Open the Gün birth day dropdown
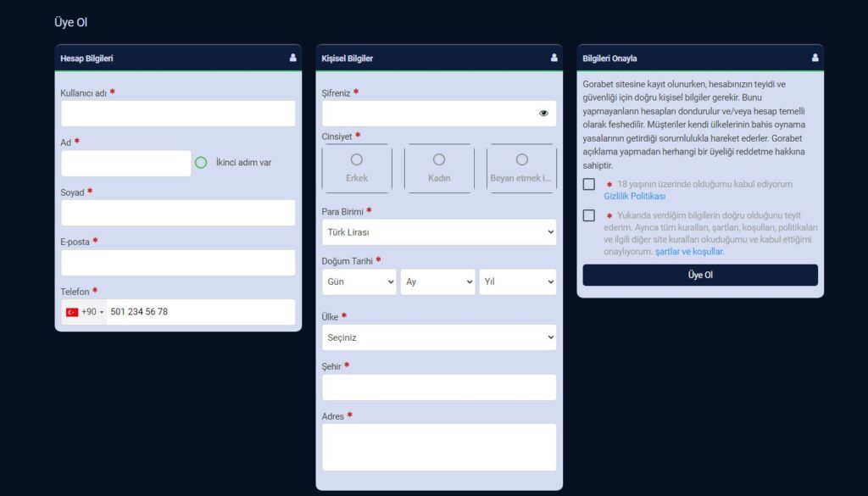 coord(359,281)
